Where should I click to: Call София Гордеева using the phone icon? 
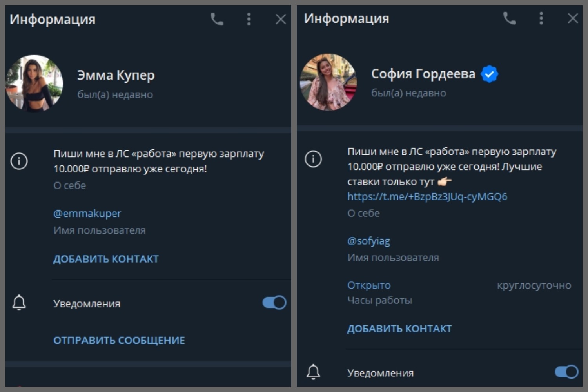(x=509, y=18)
